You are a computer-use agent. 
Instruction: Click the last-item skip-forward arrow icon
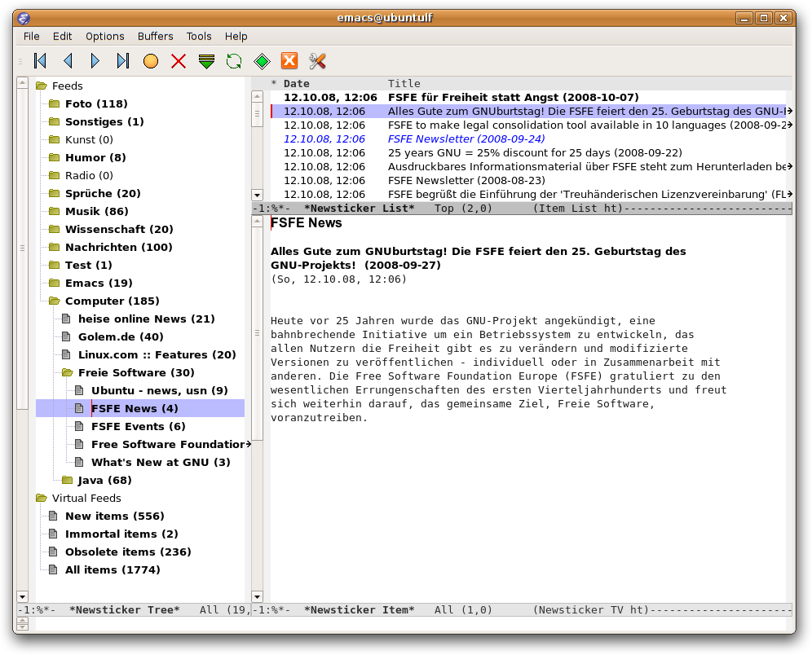[123, 61]
